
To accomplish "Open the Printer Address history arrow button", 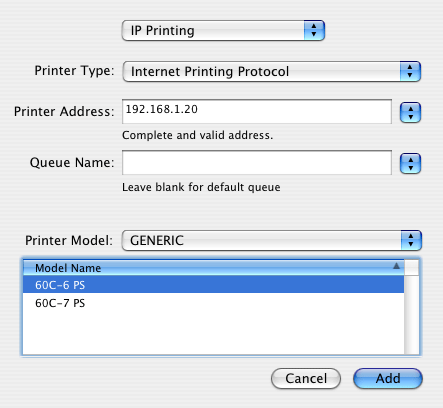I will click(410, 113).
